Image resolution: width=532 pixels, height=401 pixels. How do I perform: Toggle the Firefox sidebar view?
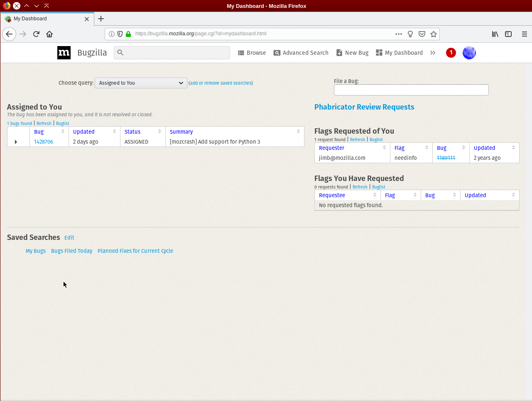[508, 34]
